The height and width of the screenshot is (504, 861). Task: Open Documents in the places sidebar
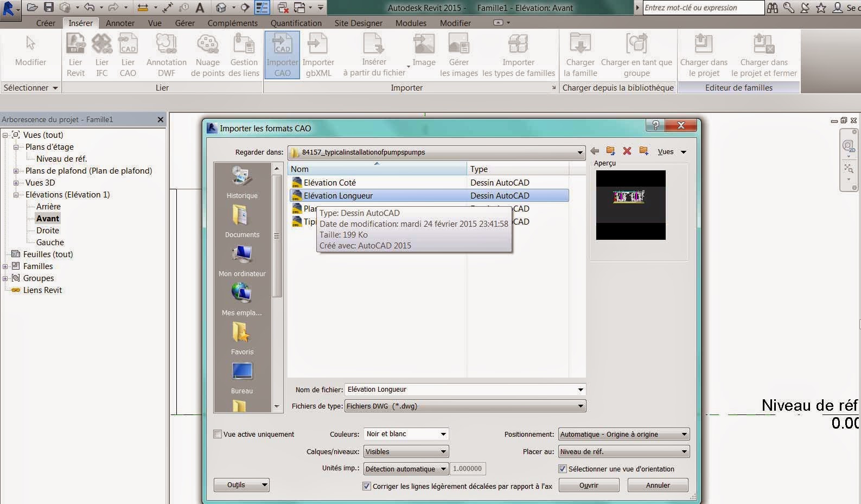[242, 221]
